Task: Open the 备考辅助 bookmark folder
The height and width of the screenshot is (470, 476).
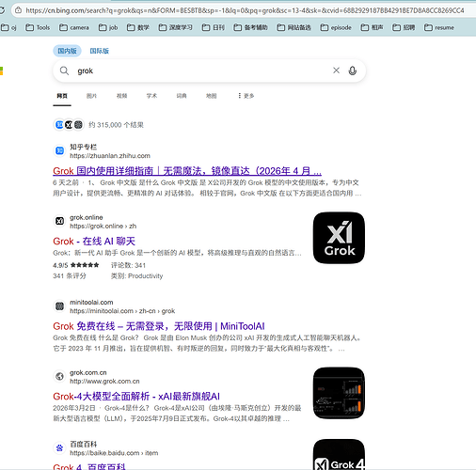Action: point(250,27)
